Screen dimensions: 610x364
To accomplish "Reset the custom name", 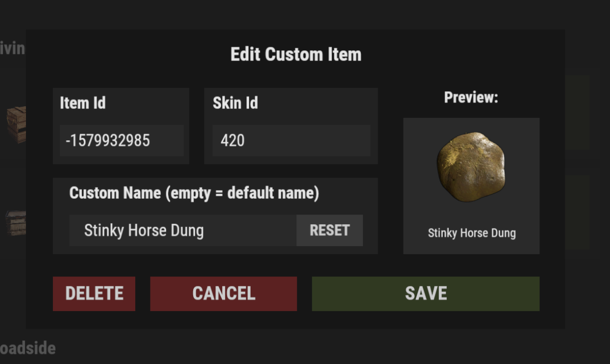I will (329, 230).
